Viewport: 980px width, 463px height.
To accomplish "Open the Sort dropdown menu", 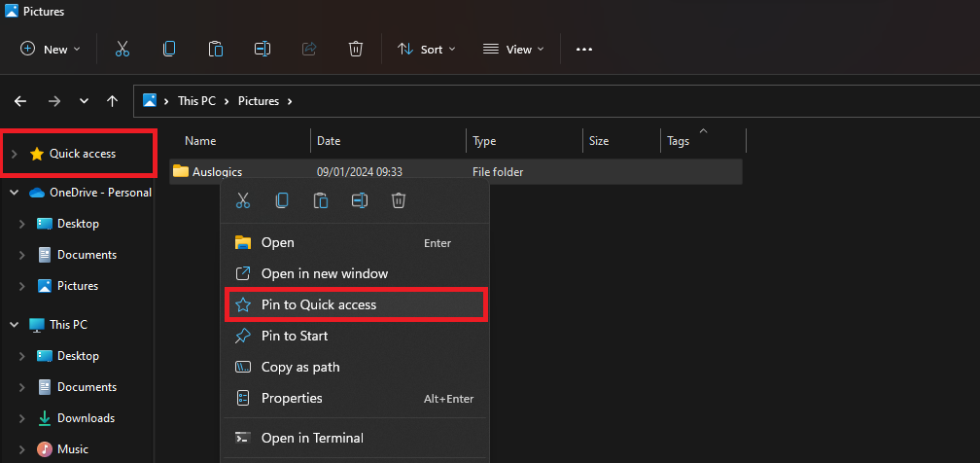I will [426, 49].
